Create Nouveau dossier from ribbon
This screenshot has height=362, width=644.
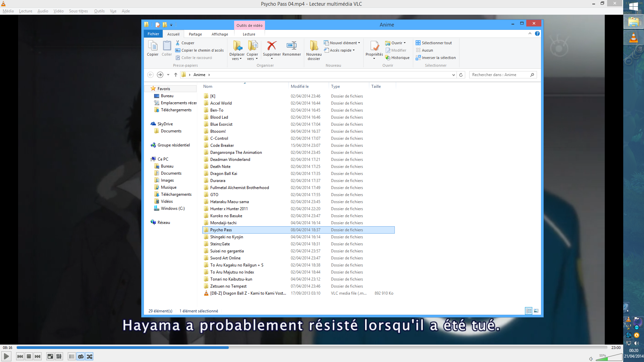point(314,50)
